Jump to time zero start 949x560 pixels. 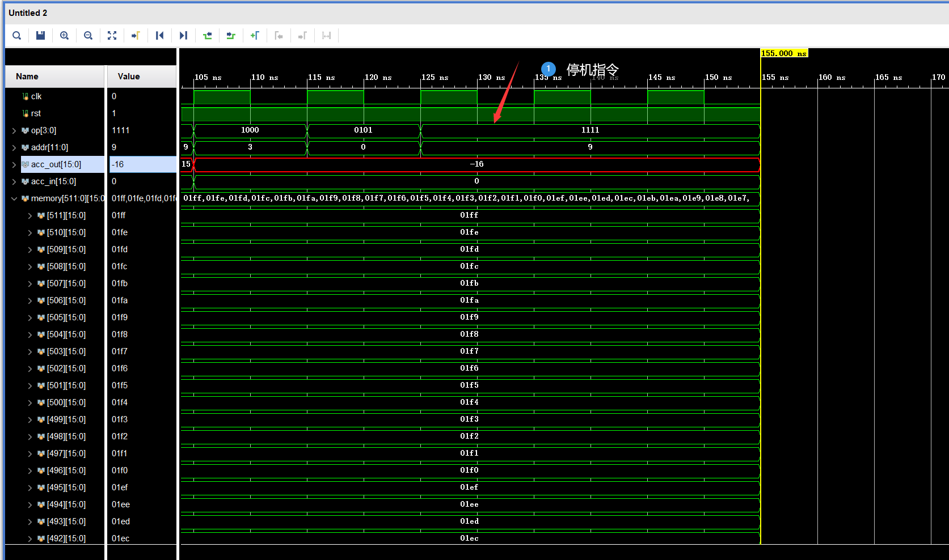[x=159, y=36]
